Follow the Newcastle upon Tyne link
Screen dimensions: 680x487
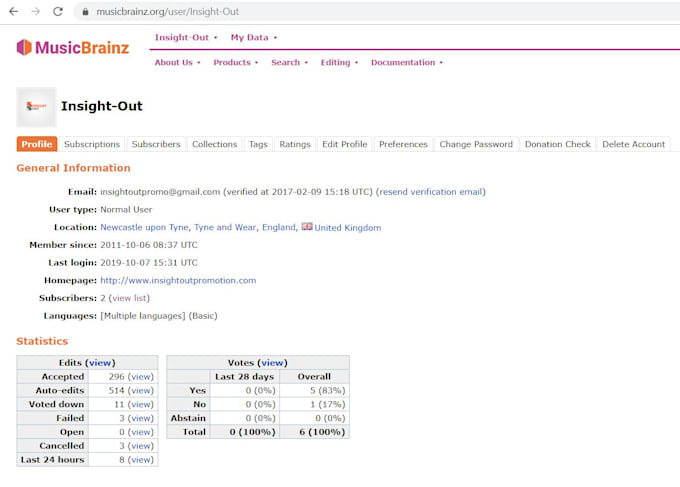pyautogui.click(x=144, y=227)
